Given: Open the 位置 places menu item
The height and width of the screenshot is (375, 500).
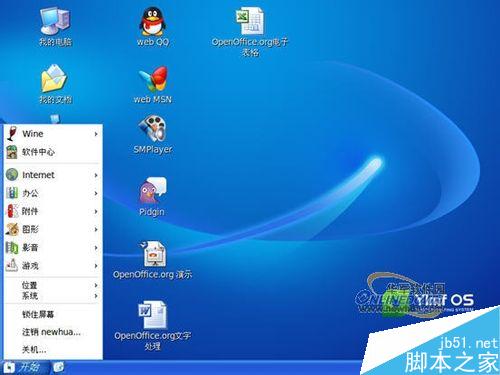Looking at the screenshot, I should click(53, 285).
